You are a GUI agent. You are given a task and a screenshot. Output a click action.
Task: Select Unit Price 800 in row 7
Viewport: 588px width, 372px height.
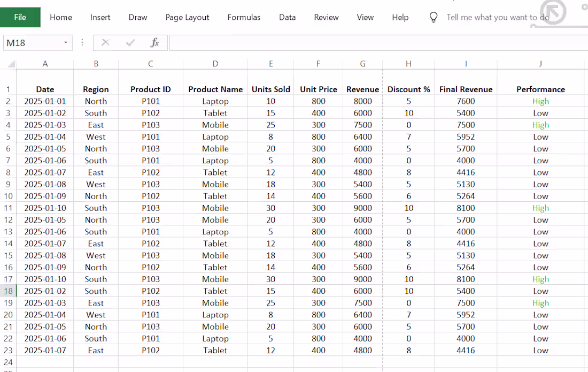pos(319,161)
